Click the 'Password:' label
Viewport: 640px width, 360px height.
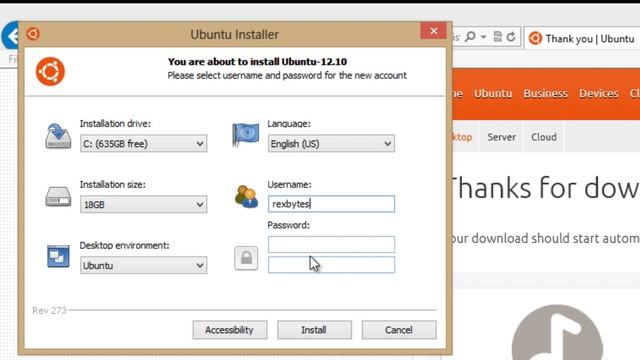coord(289,225)
